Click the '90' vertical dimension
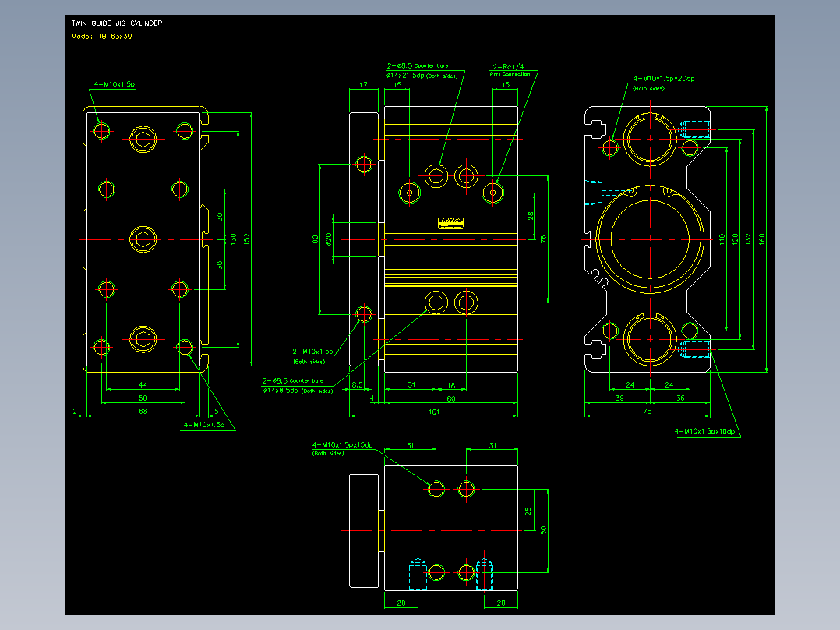 [315, 239]
